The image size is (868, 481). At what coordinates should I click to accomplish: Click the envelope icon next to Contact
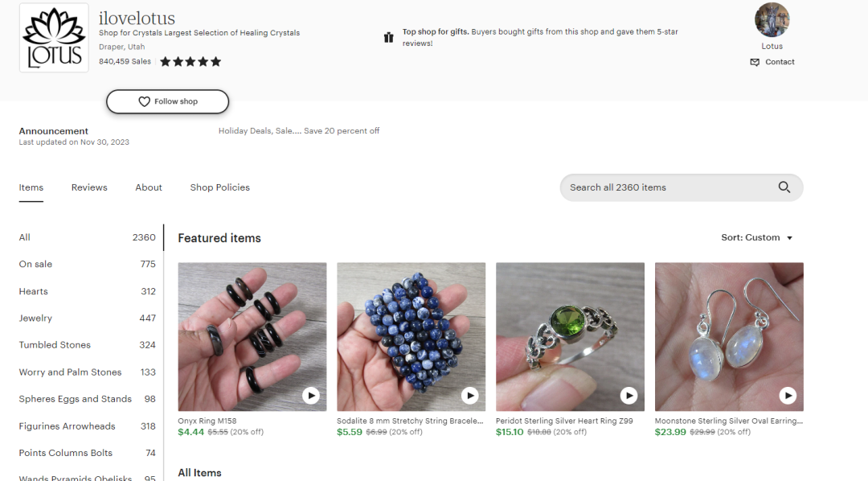pos(754,62)
